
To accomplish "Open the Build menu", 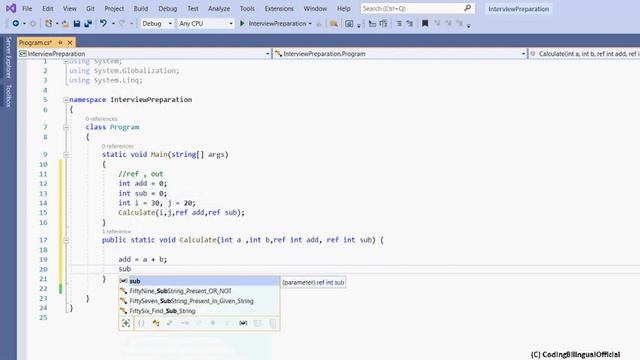I will pos(141,8).
